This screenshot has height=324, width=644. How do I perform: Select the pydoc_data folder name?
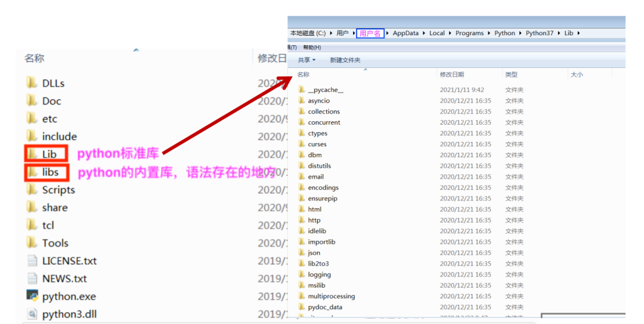point(325,307)
